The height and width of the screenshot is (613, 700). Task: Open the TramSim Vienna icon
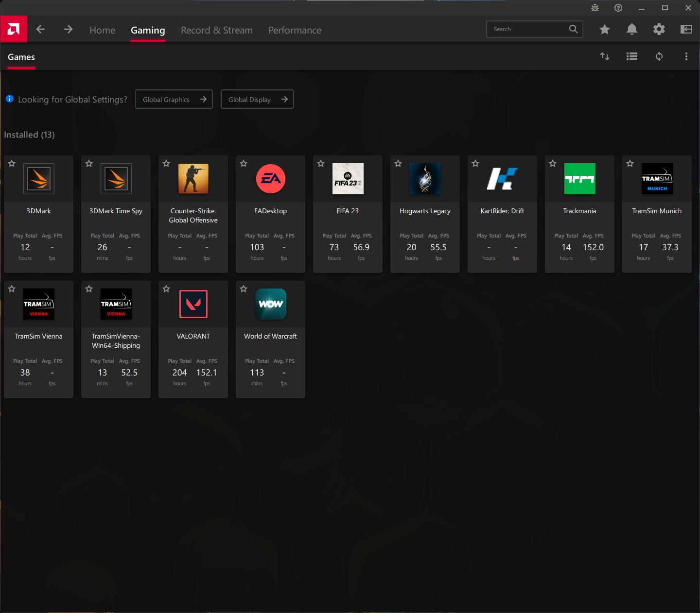[39, 304]
